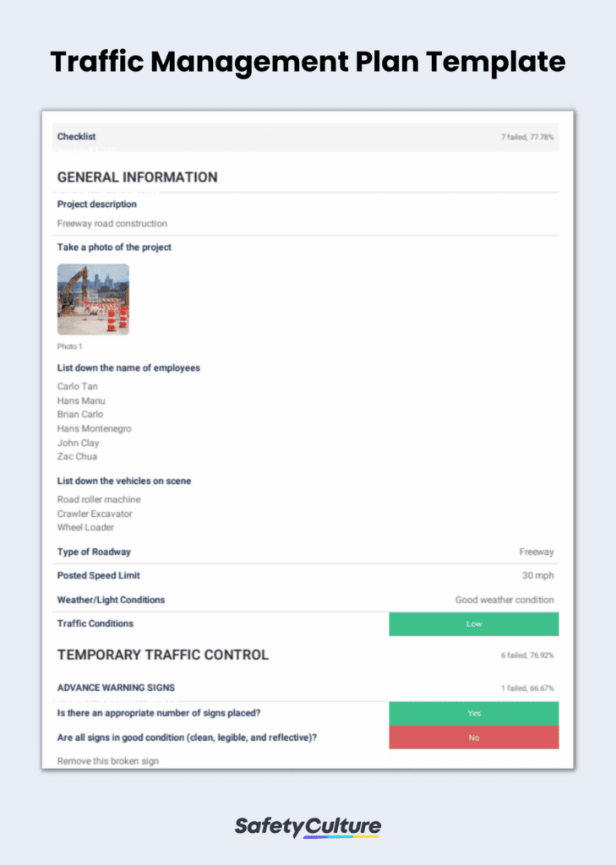
Task: Click the 1 failed, 66.67% score
Action: point(532,688)
